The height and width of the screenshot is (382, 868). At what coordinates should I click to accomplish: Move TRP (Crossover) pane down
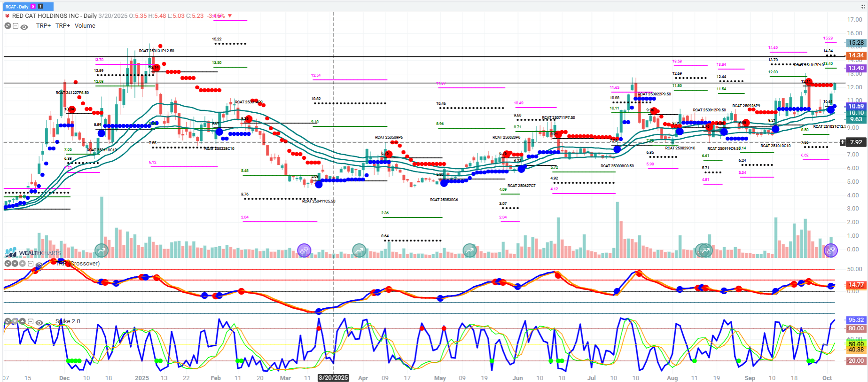coord(15,264)
